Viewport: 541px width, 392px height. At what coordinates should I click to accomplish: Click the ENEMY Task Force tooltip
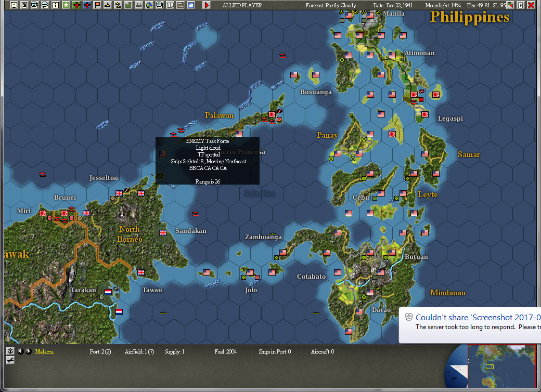click(208, 161)
